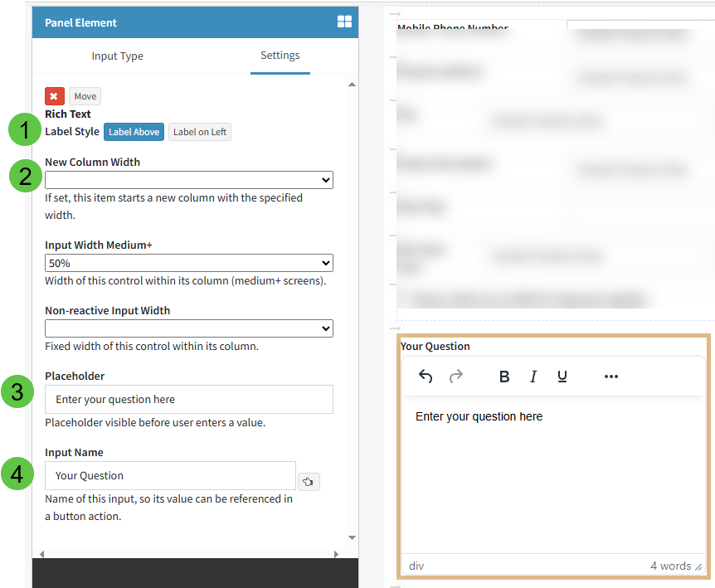The image size is (715, 588).
Task: Redo in the rich text editor
Action: click(x=455, y=377)
